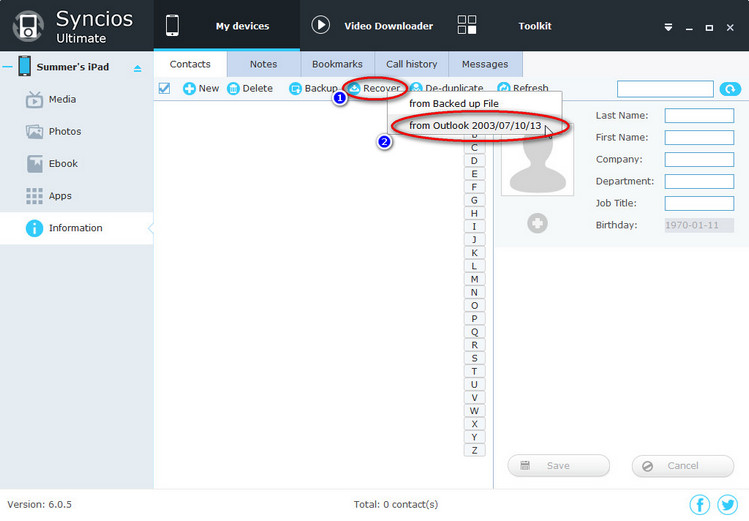749x521 pixels.
Task: Jump to letter T in index
Action: [x=474, y=371]
